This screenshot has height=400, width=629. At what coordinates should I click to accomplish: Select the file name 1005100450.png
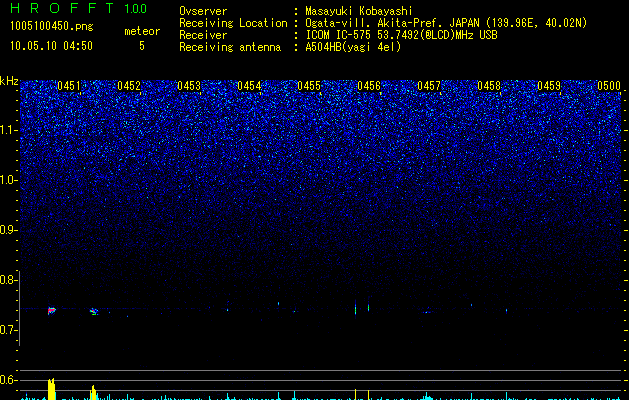coord(52,27)
